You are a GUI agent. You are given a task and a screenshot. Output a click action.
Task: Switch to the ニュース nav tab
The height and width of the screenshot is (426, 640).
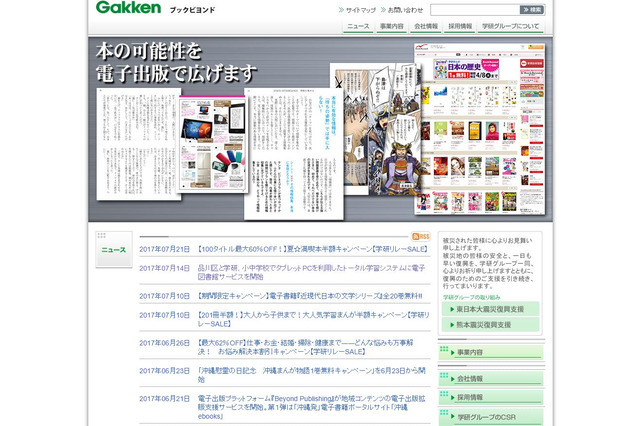pyautogui.click(x=358, y=27)
